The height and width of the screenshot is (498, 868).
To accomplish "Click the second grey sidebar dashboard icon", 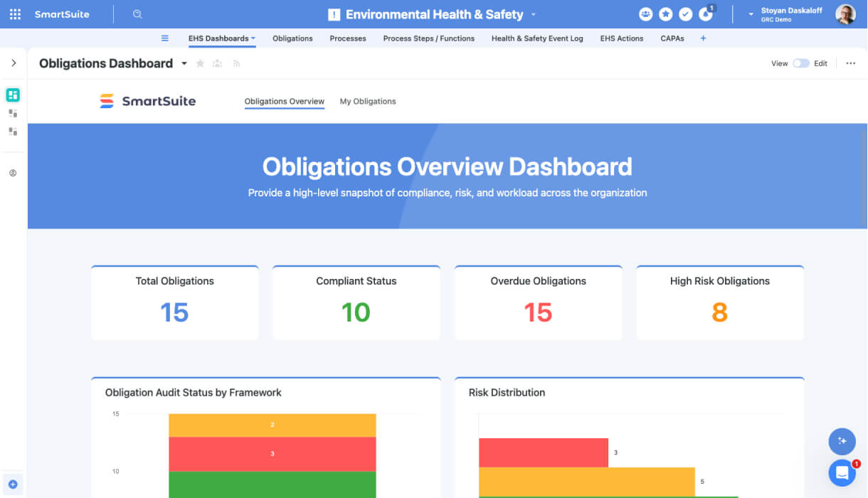I will coord(13,113).
